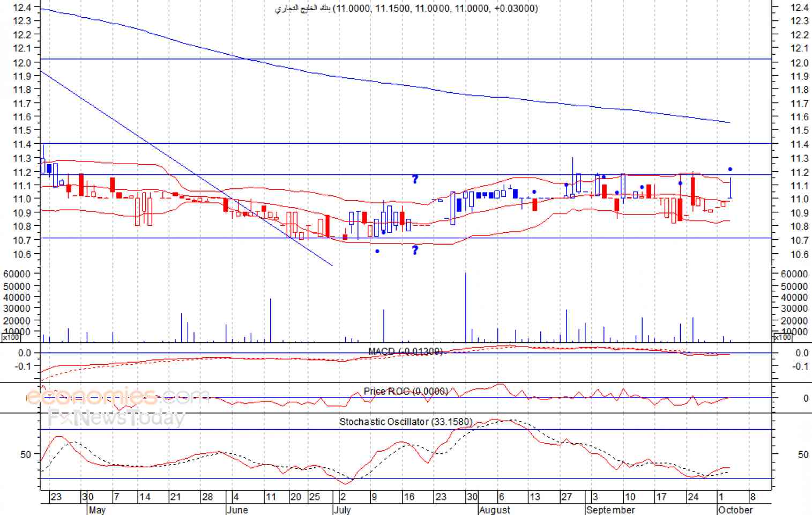Click date label 14 on the time axis
The width and height of the screenshot is (812, 515).
[145, 497]
